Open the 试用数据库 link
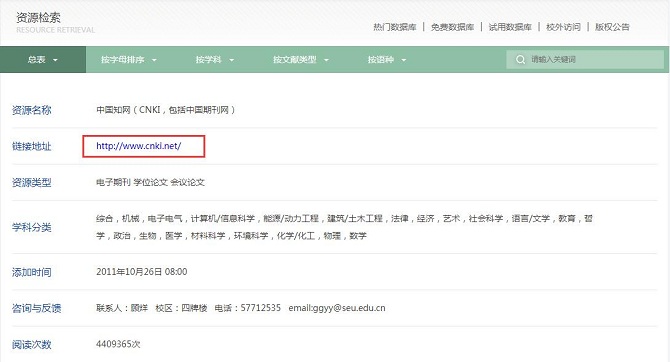 tap(510, 27)
